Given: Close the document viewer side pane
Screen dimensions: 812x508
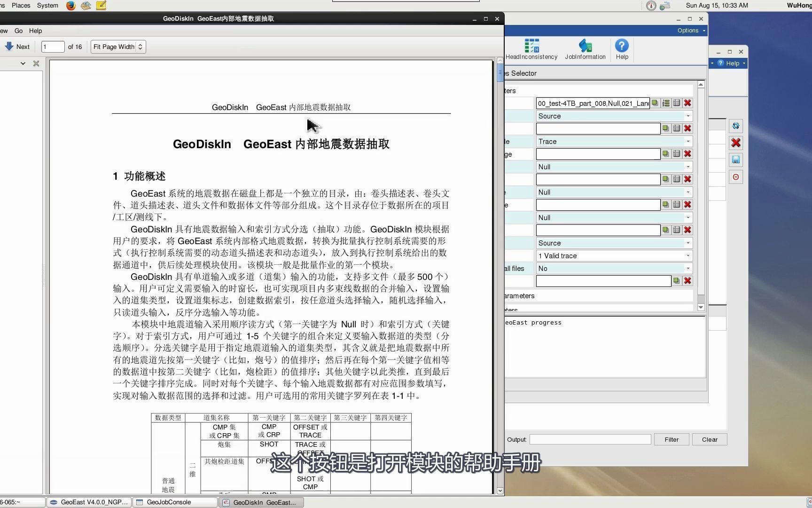Looking at the screenshot, I should click(36, 63).
